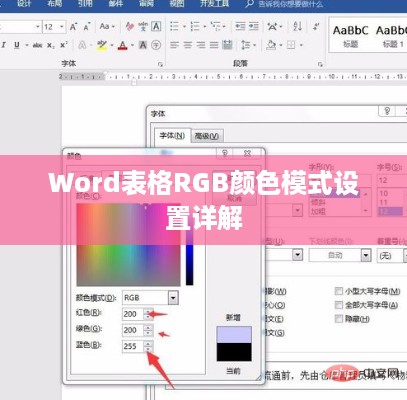Open the paragraph shading dropdown
The image size is (407, 400).
pos(281,45)
